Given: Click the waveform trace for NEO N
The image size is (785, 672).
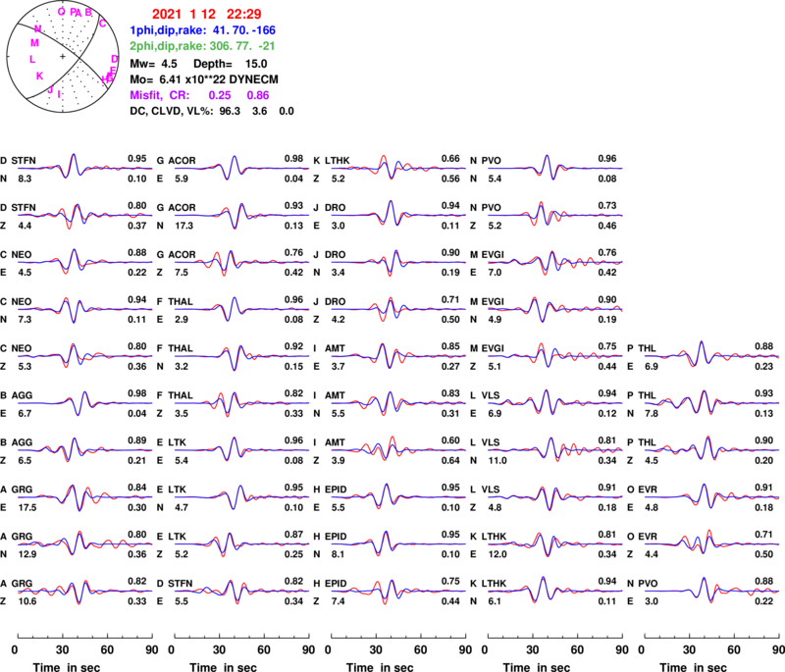Looking at the screenshot, I should (85, 310).
